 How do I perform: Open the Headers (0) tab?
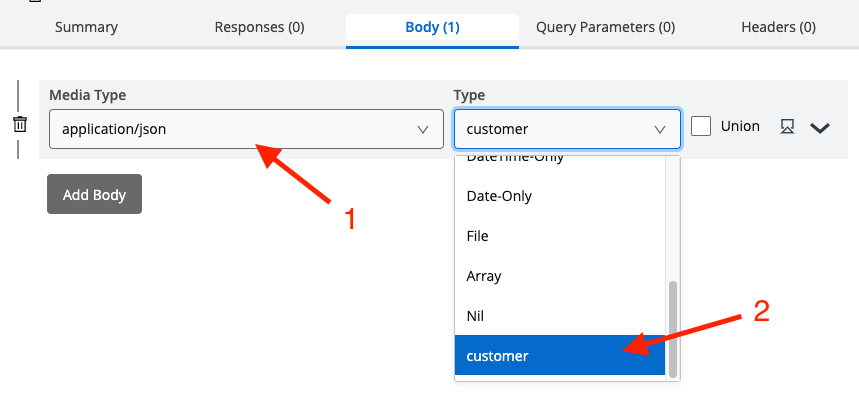[x=778, y=27]
